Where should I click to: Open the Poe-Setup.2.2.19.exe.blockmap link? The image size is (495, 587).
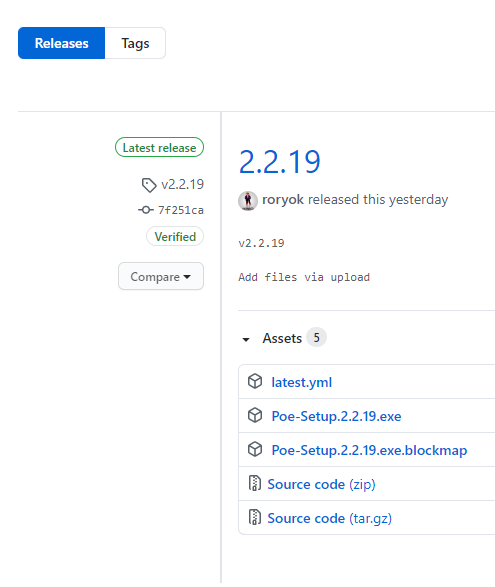[369, 450]
